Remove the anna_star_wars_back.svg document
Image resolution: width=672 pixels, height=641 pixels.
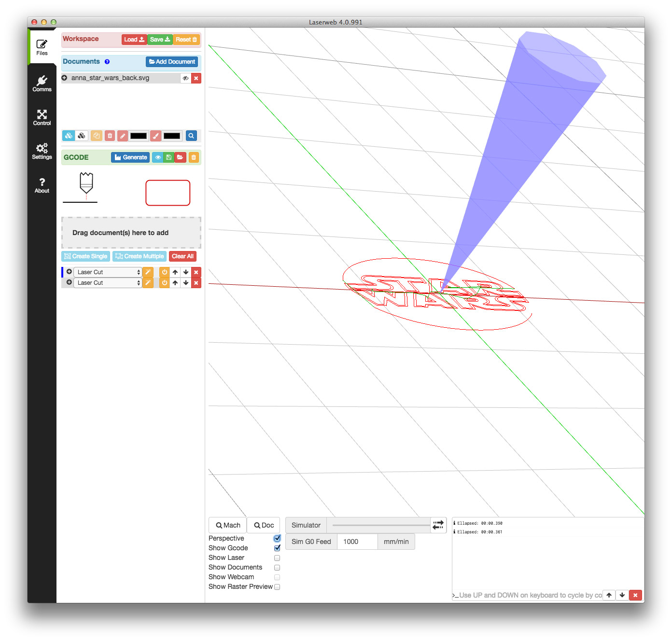point(196,78)
